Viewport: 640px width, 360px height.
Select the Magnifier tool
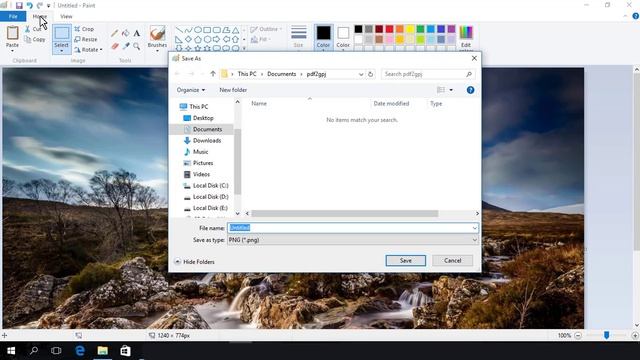tap(137, 47)
